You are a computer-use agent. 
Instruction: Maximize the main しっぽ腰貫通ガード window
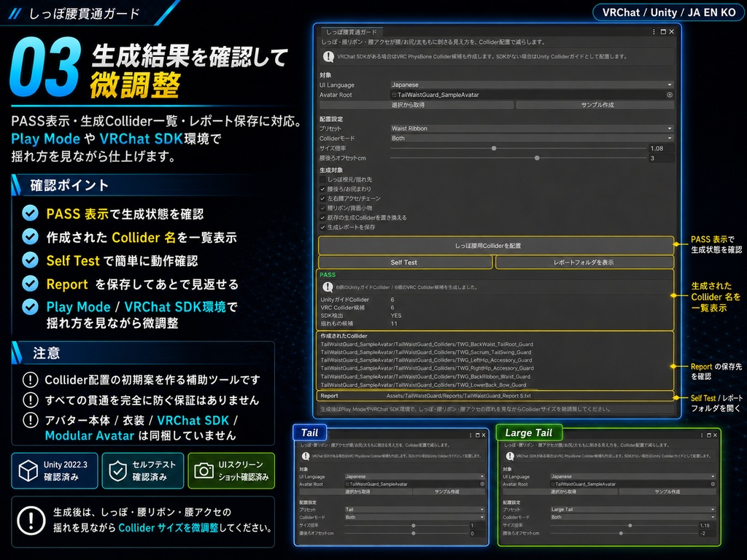[662, 32]
